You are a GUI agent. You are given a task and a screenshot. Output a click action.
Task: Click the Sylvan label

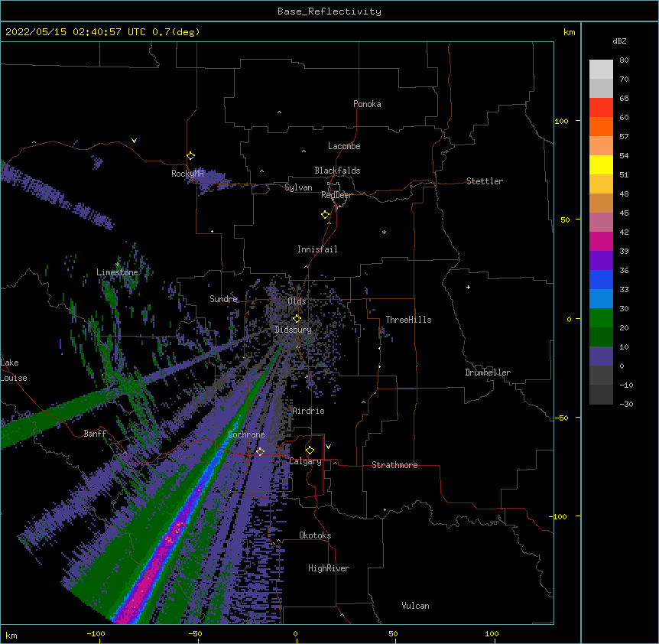[298, 187]
